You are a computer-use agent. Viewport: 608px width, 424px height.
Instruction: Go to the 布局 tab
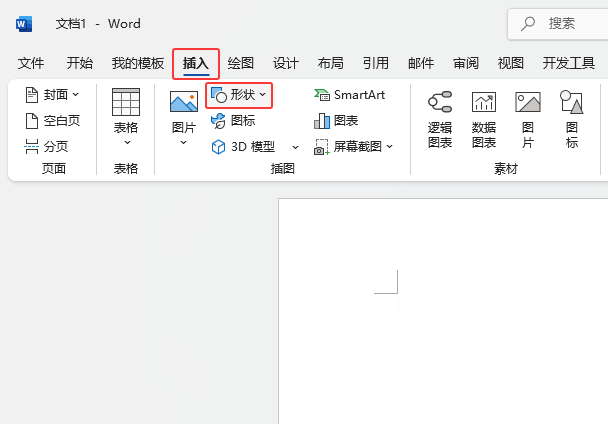[330, 63]
